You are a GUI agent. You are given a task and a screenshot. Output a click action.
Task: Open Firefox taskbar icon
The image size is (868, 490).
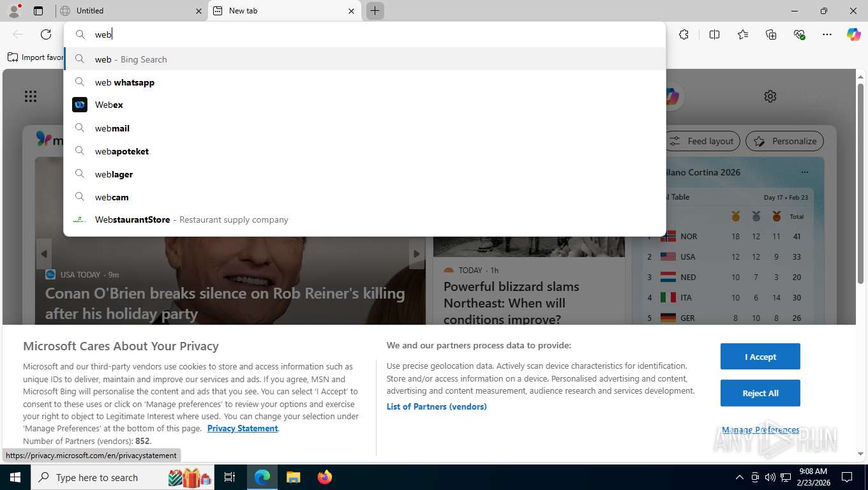click(325, 477)
